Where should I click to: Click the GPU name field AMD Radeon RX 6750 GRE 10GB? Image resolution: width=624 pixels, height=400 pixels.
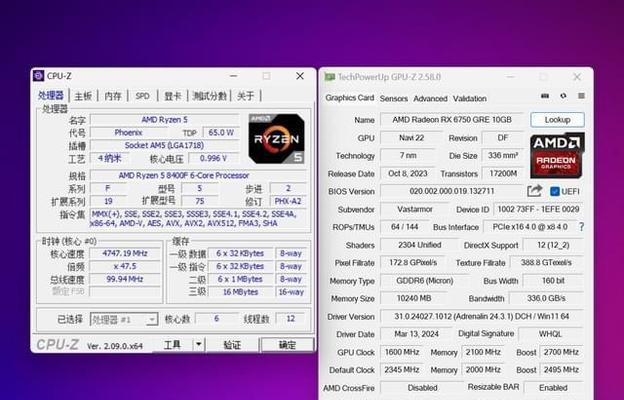452,119
